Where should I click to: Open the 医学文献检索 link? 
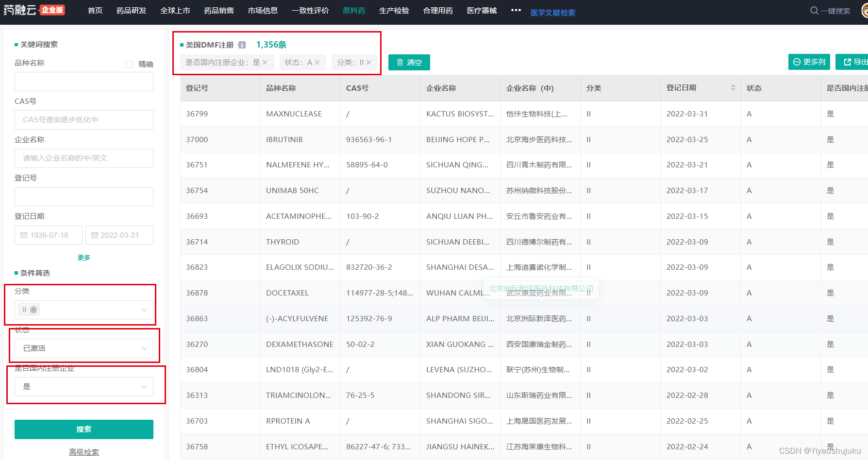[x=553, y=13]
